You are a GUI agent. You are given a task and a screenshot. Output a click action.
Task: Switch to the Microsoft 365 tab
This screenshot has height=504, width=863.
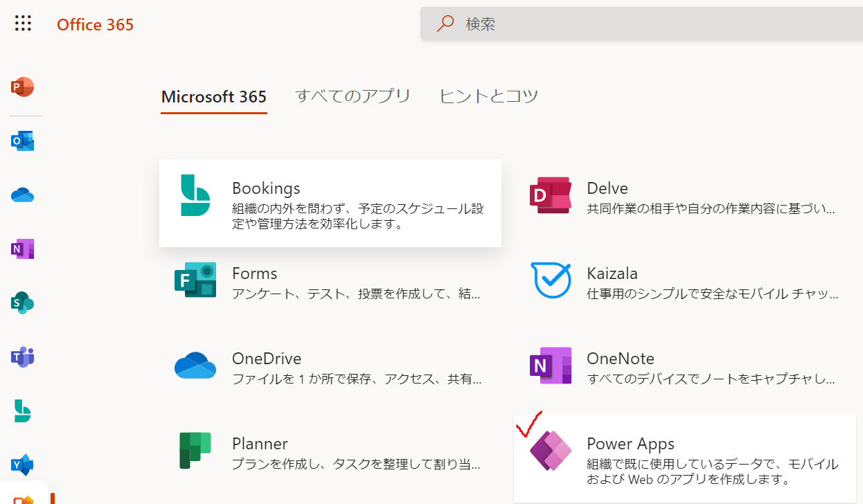tap(213, 97)
